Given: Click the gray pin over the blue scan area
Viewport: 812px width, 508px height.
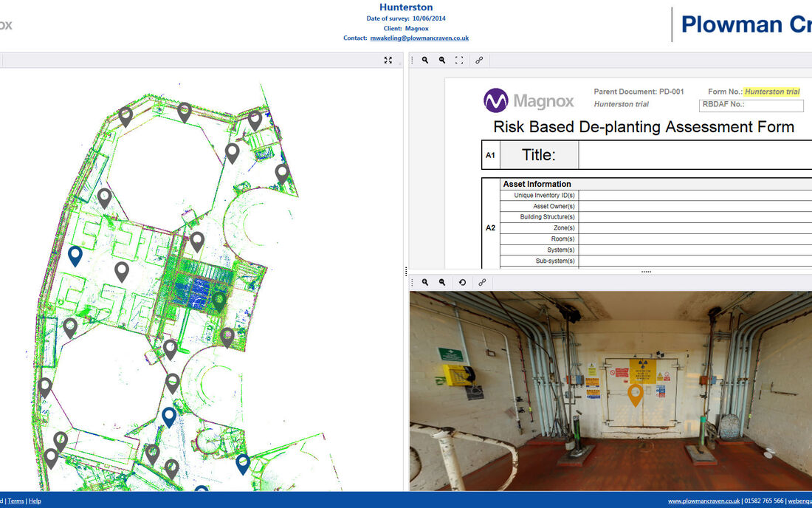Looking at the screenshot, I should 219,300.
